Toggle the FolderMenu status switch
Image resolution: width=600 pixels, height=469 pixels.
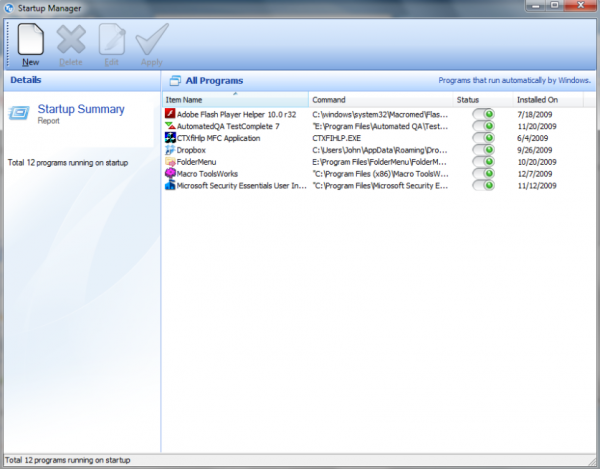click(483, 161)
